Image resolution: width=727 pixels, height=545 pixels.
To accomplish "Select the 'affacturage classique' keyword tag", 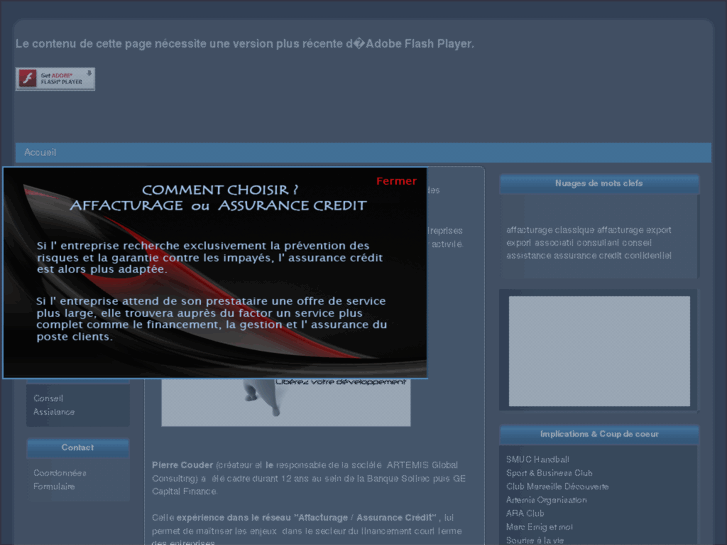I will [x=550, y=230].
